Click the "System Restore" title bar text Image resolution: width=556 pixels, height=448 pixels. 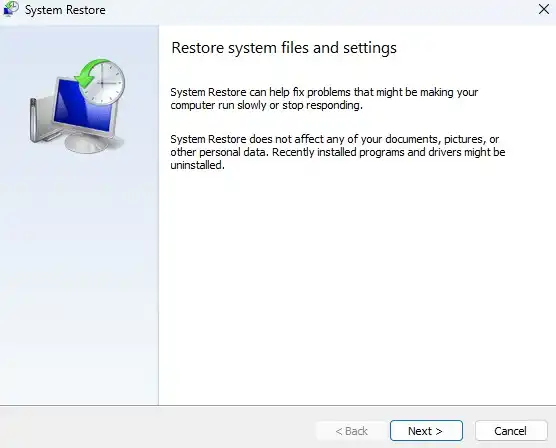[x=65, y=10]
